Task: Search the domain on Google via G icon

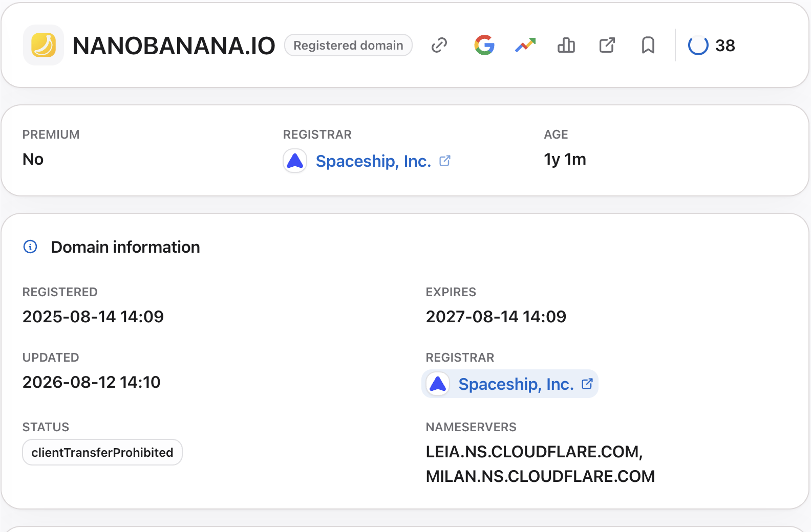Action: pyautogui.click(x=484, y=45)
